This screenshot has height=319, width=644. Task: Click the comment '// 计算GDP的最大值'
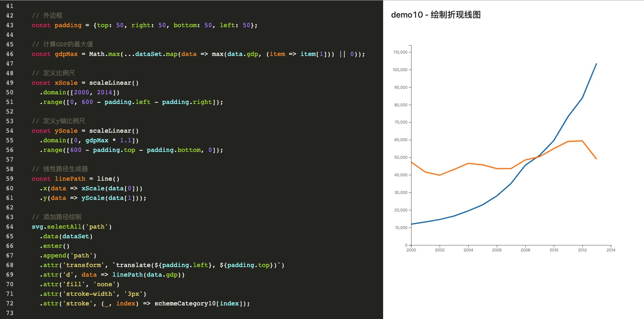click(x=62, y=44)
